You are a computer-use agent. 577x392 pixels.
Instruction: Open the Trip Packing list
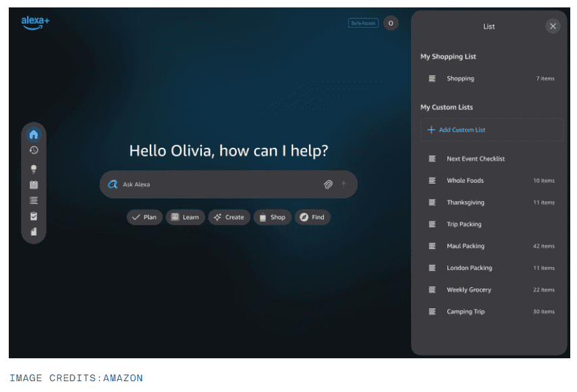click(491, 224)
